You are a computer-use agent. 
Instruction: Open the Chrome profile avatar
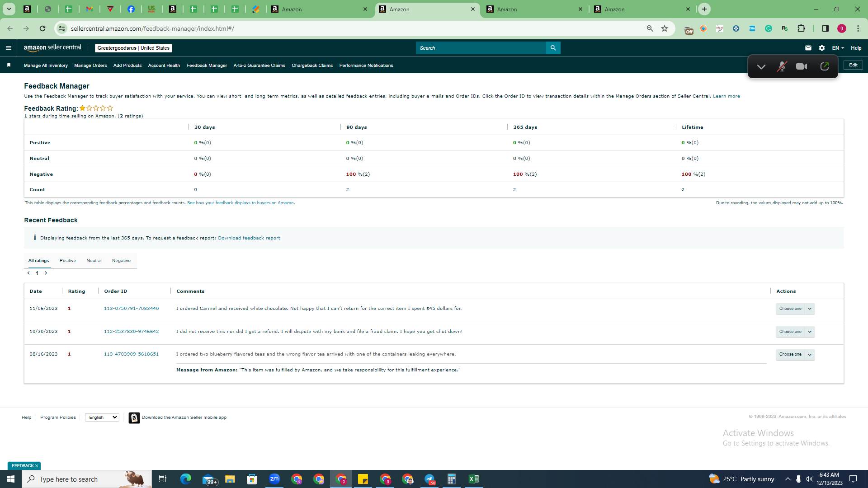coord(841,28)
